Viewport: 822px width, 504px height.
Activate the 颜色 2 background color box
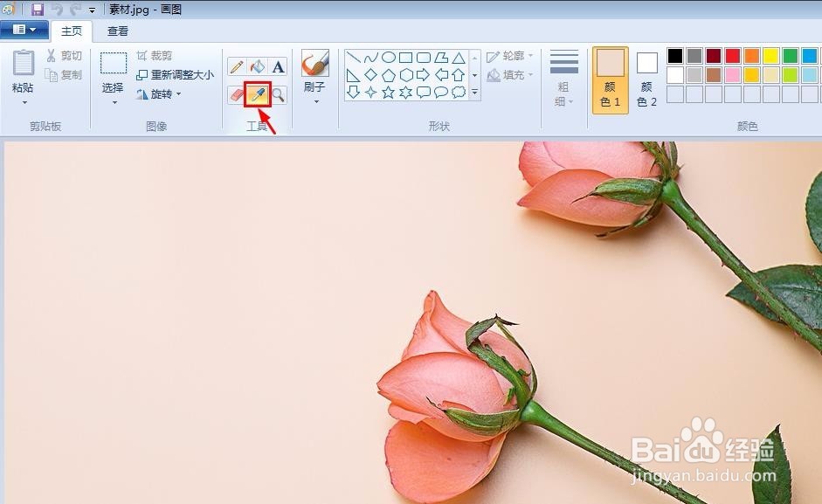[x=647, y=79]
